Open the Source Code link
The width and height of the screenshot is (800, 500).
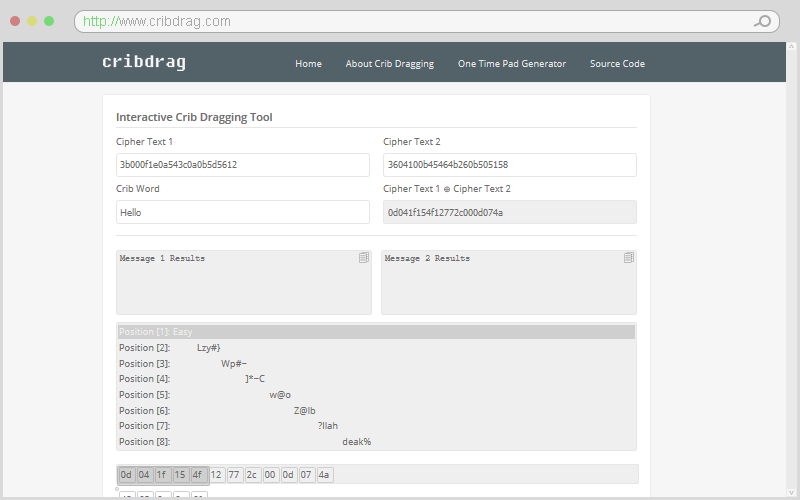coord(617,64)
